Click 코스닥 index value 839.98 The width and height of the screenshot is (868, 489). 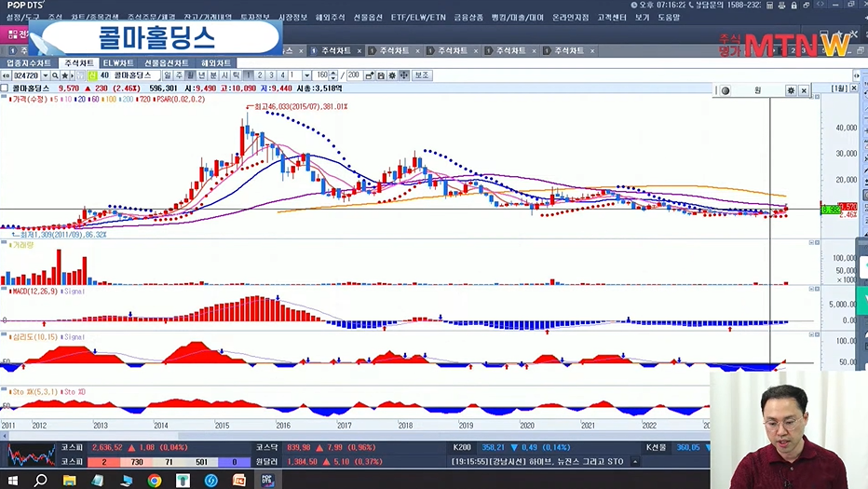click(299, 447)
